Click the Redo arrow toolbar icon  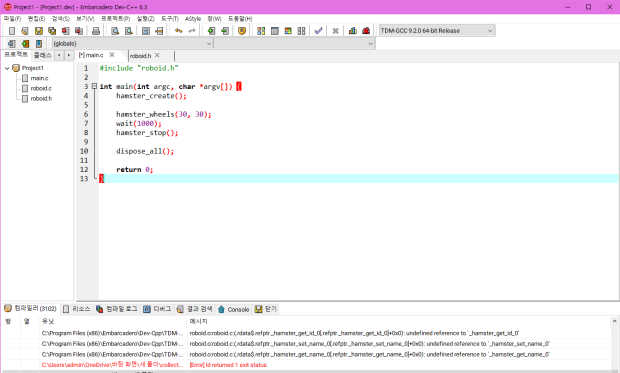[192, 30]
